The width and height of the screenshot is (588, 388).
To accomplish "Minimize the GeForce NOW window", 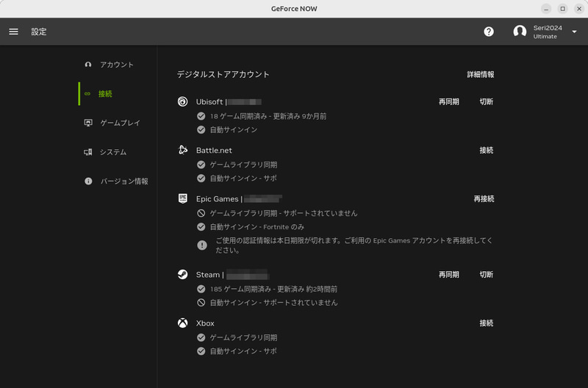I will 546,9.
